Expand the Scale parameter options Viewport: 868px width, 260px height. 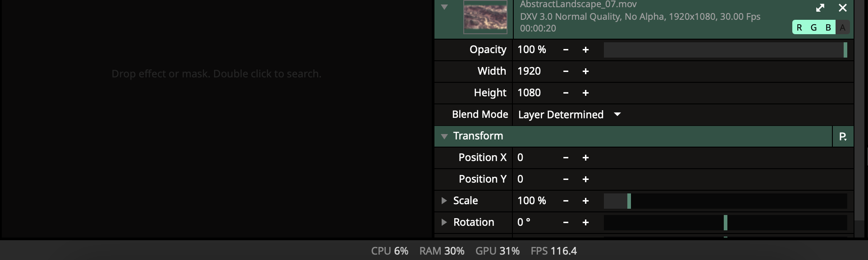coord(444,201)
